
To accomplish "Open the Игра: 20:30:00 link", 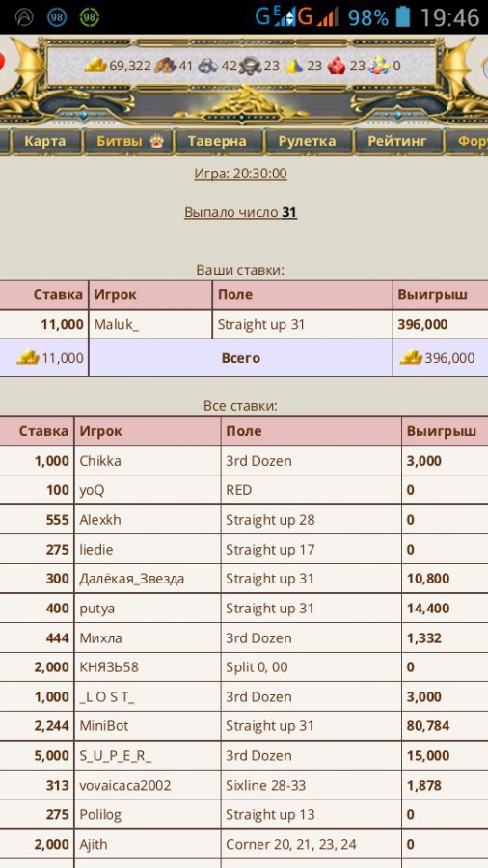I will point(241,174).
